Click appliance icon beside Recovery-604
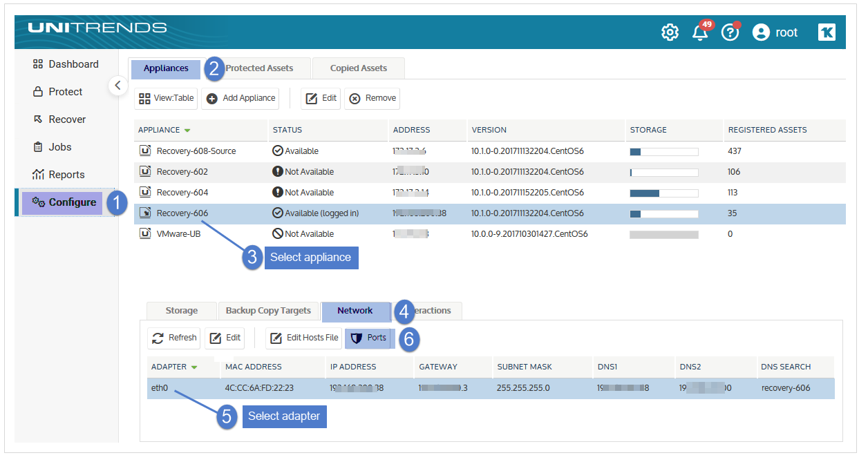 pos(145,192)
